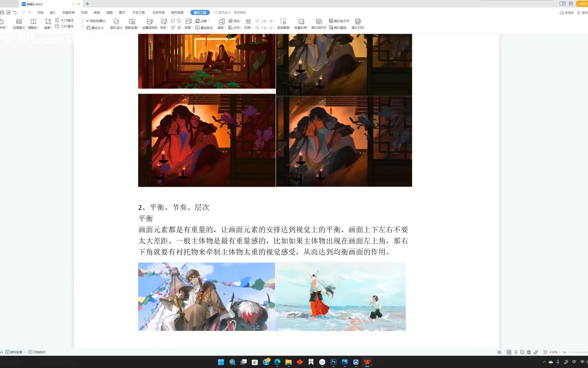Click the 未同步 sync status button
This screenshot has height=368, width=588.
[x=567, y=13]
